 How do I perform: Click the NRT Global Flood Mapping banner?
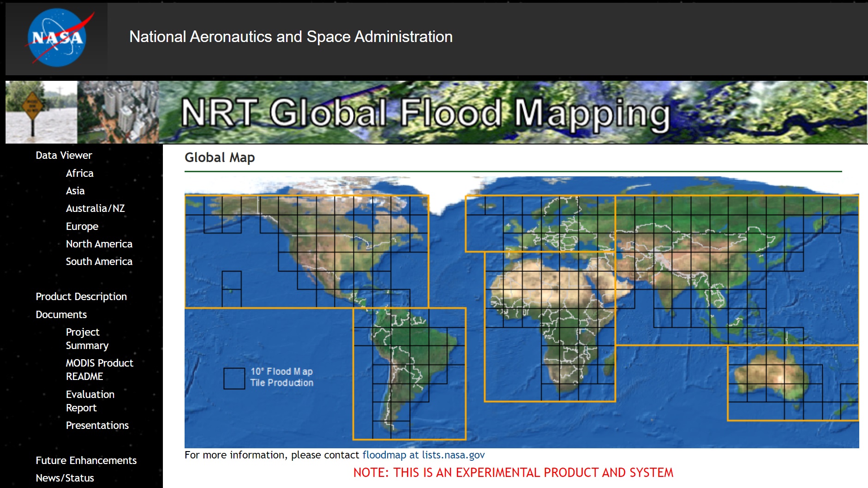click(x=436, y=112)
